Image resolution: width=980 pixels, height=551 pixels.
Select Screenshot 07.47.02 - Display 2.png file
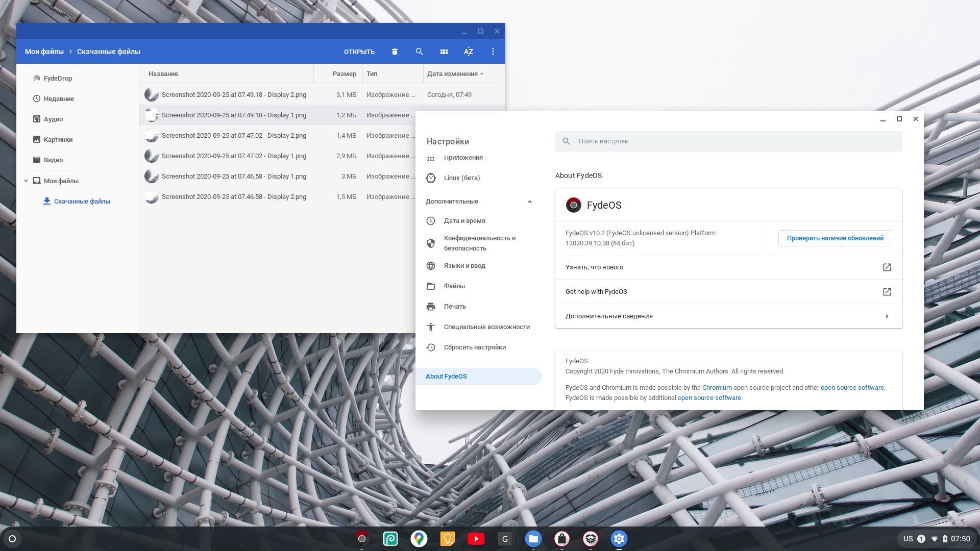[x=278, y=135]
